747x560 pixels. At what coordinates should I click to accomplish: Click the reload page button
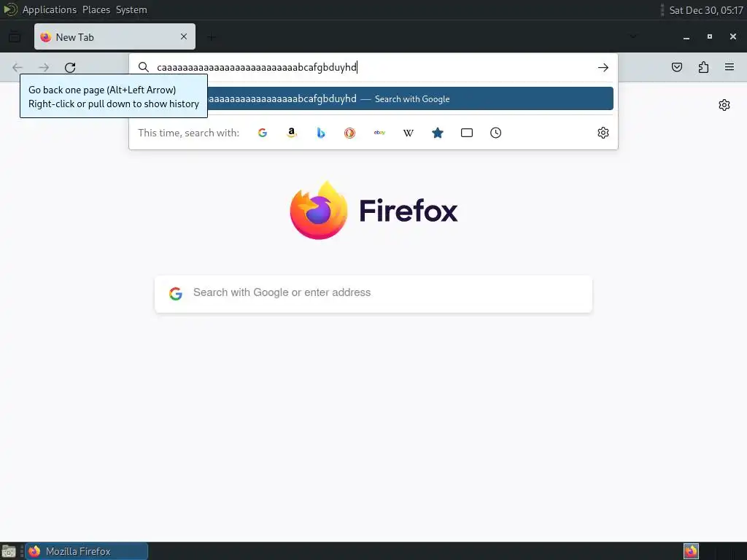point(70,68)
